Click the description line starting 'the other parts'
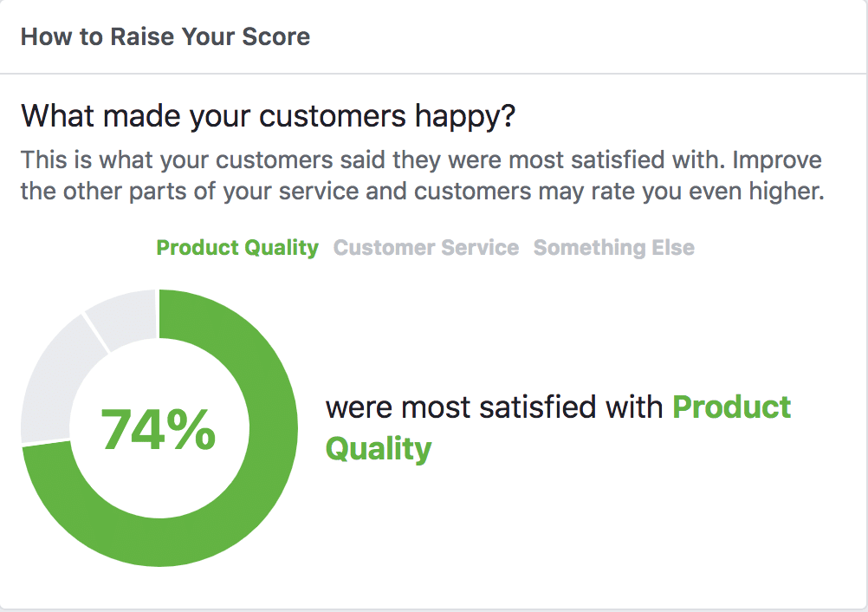Viewport: 868px width, 612px height. (423, 192)
